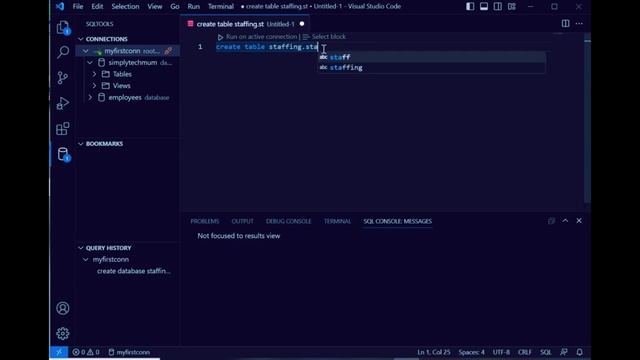Click the Select block link
This screenshot has height=360, width=640.
(x=329, y=37)
